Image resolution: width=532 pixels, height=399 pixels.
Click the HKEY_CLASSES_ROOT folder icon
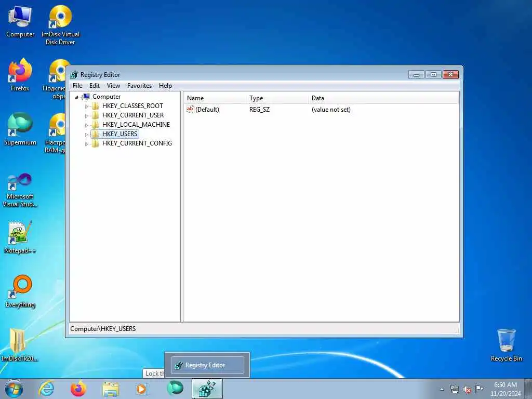pos(96,106)
